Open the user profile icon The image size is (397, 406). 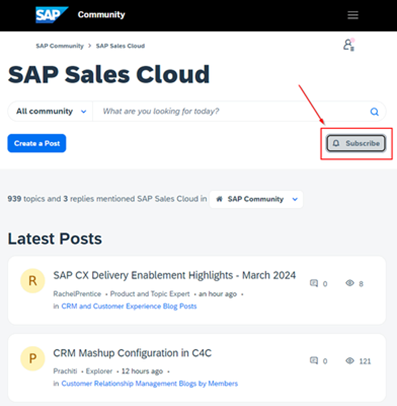pos(349,45)
